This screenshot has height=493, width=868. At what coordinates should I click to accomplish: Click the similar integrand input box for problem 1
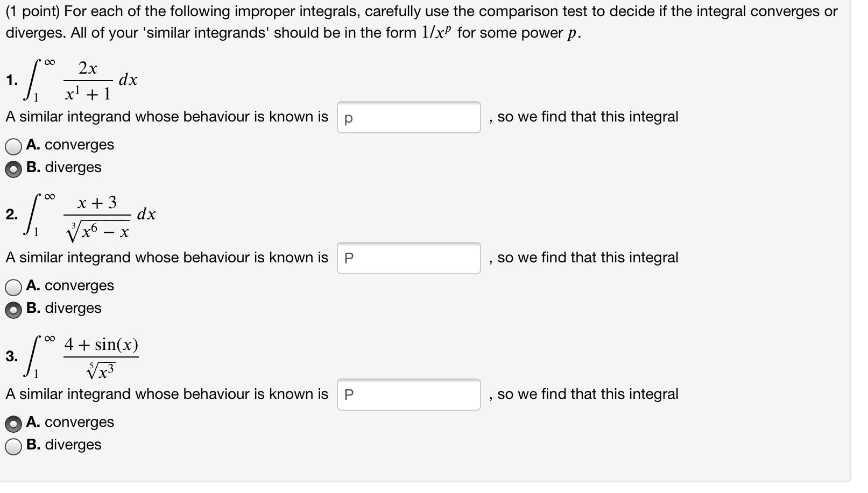click(409, 117)
